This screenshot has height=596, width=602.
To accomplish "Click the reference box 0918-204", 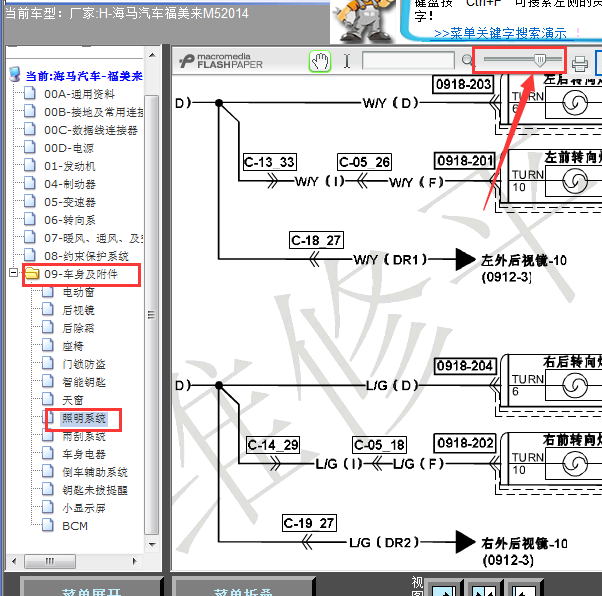I will click(x=465, y=366).
